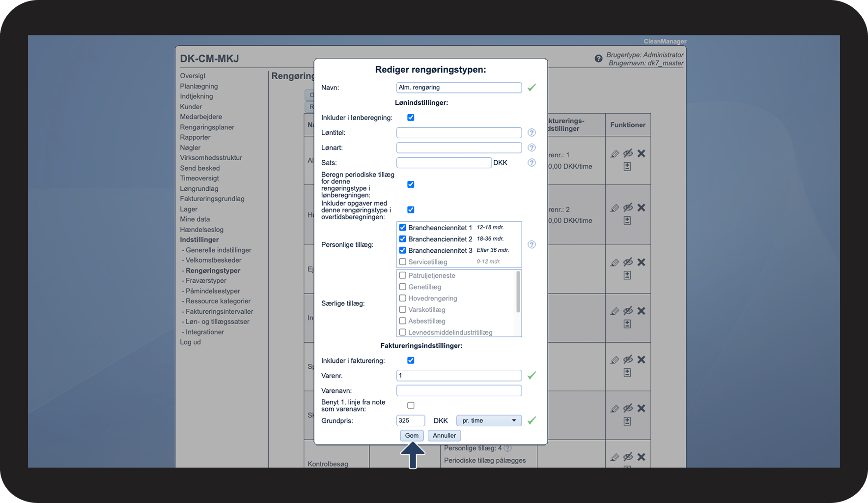Click the Annuller button
The image size is (868, 503).
pyautogui.click(x=445, y=436)
